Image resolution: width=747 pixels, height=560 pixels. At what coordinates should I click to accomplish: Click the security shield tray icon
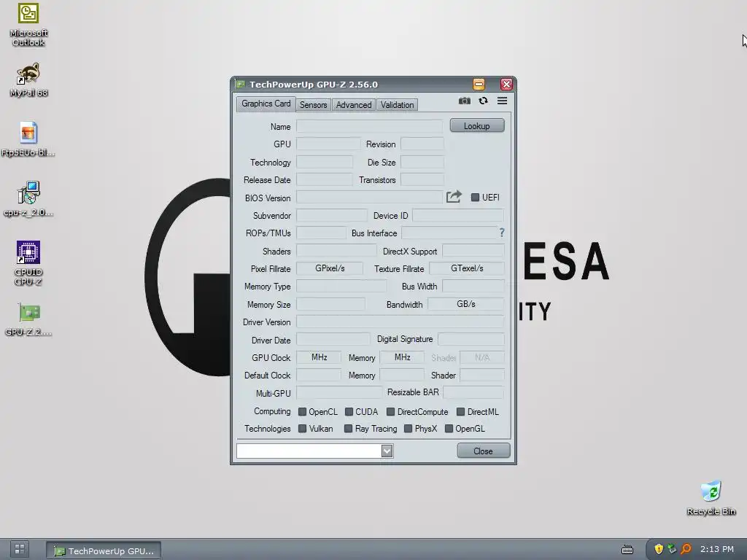[x=659, y=549]
